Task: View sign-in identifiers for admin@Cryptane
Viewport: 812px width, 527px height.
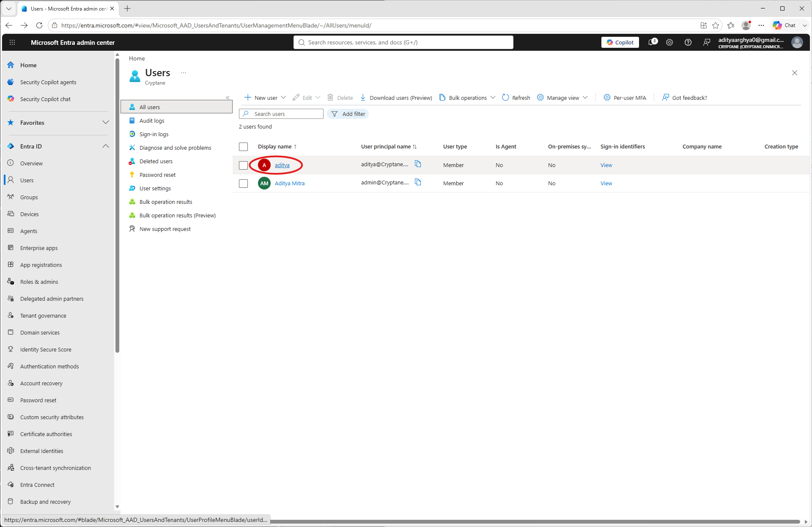Action: [x=606, y=184]
